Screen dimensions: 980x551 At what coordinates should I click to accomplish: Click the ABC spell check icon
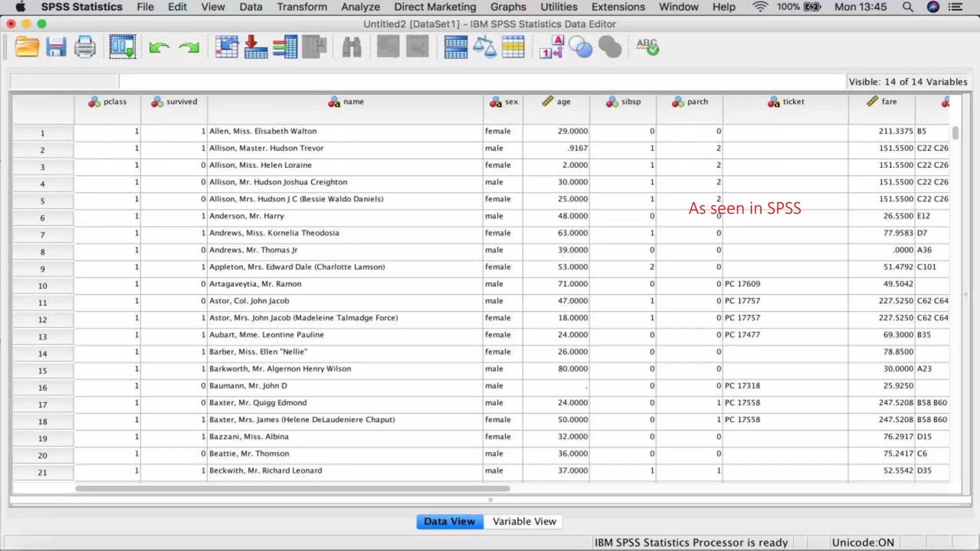pos(647,47)
